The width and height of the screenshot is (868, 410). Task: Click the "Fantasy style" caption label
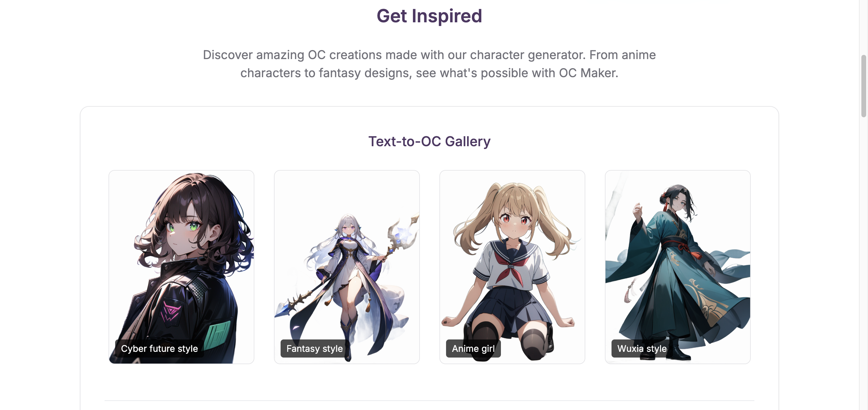click(x=314, y=348)
